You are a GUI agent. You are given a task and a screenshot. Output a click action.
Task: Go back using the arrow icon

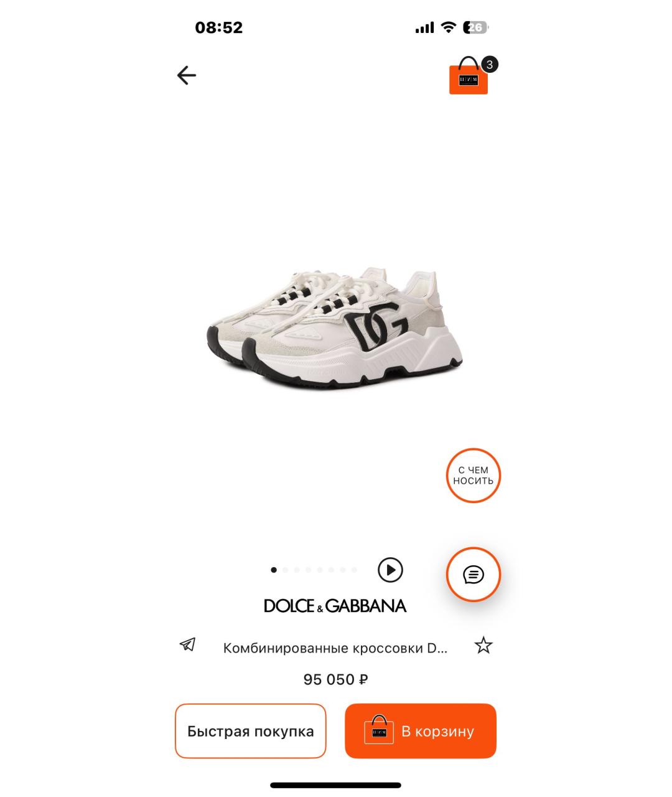click(187, 75)
